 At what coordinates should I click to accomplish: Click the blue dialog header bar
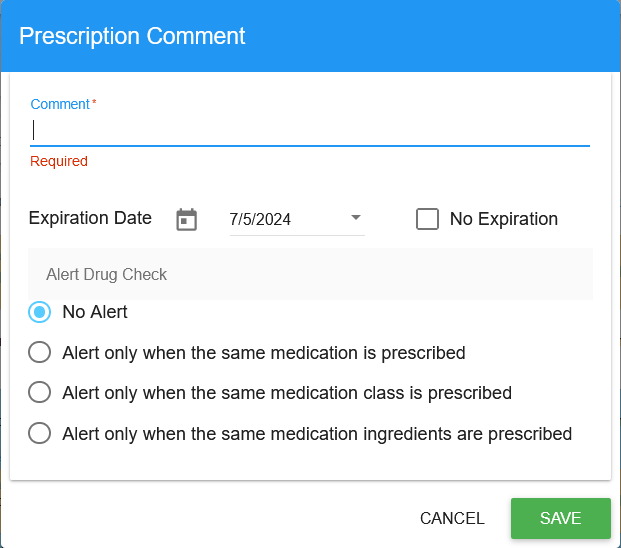point(430,36)
